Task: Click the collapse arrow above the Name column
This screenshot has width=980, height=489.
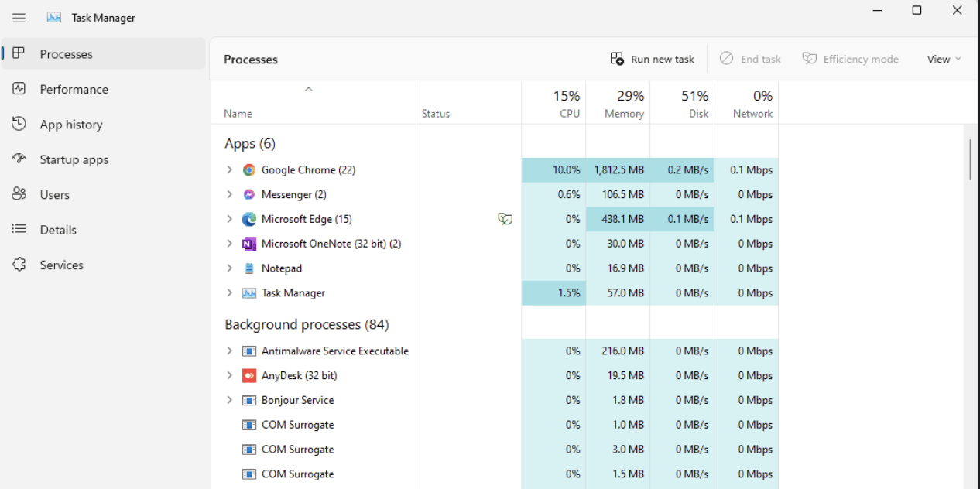Action: tap(308, 89)
